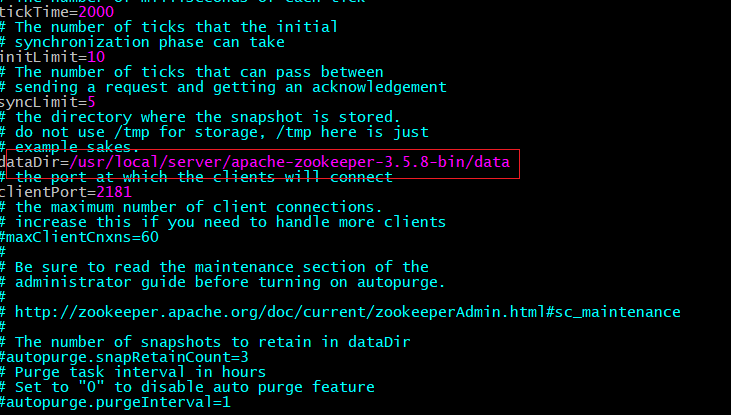Click the 'synchronization phase can take' comment

(x=150, y=42)
